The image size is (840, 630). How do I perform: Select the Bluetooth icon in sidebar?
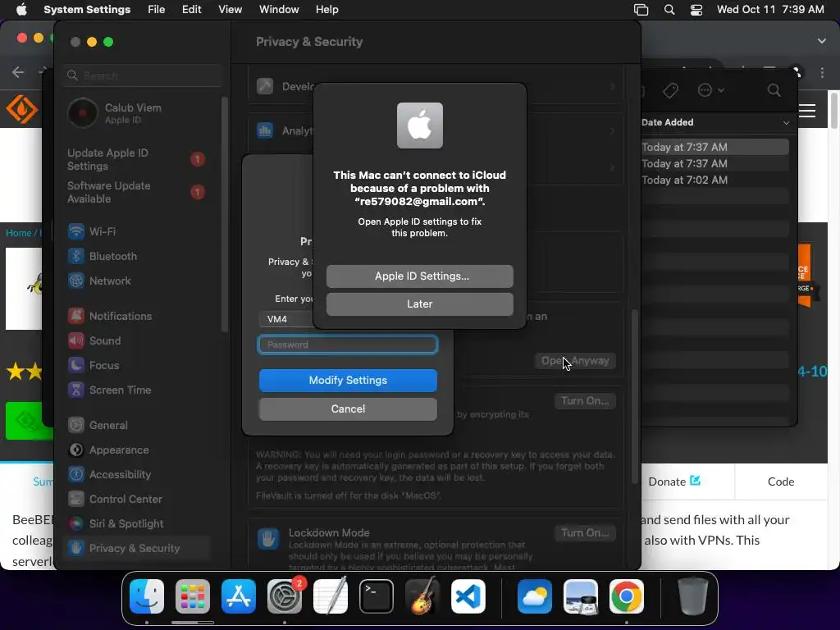[x=76, y=256]
